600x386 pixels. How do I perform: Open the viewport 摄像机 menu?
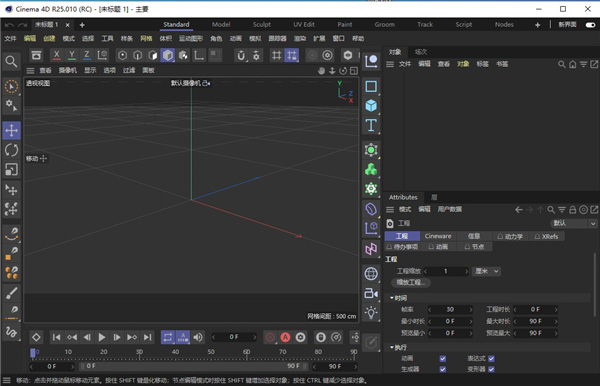click(x=67, y=70)
